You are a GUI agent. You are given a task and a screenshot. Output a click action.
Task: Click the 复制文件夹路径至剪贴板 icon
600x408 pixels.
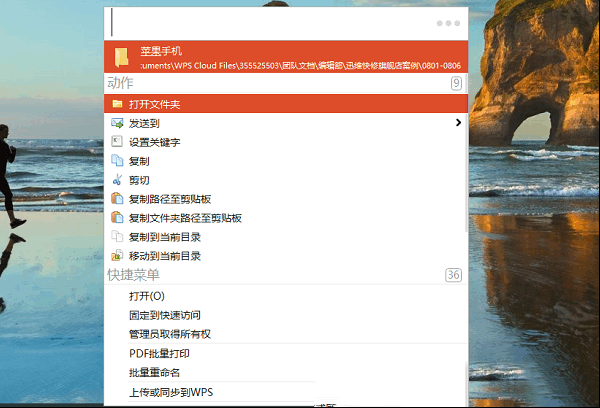(x=117, y=218)
